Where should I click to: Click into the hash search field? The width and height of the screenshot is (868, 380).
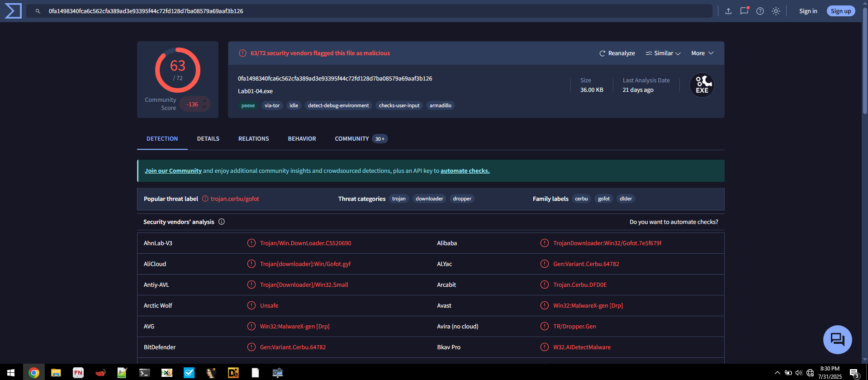[369, 11]
